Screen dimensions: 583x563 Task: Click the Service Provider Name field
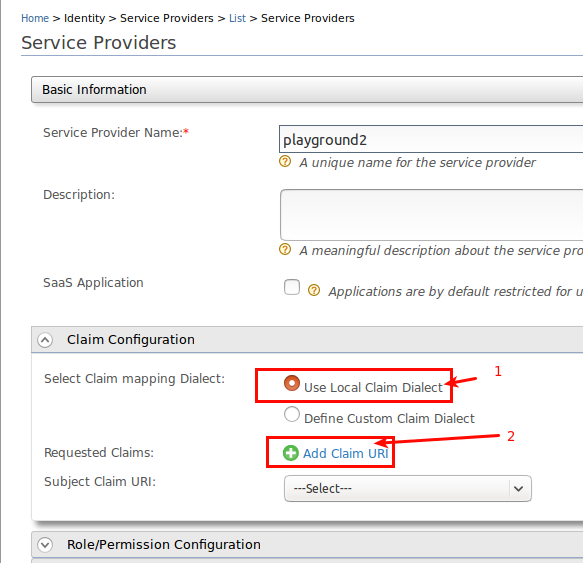click(x=431, y=139)
